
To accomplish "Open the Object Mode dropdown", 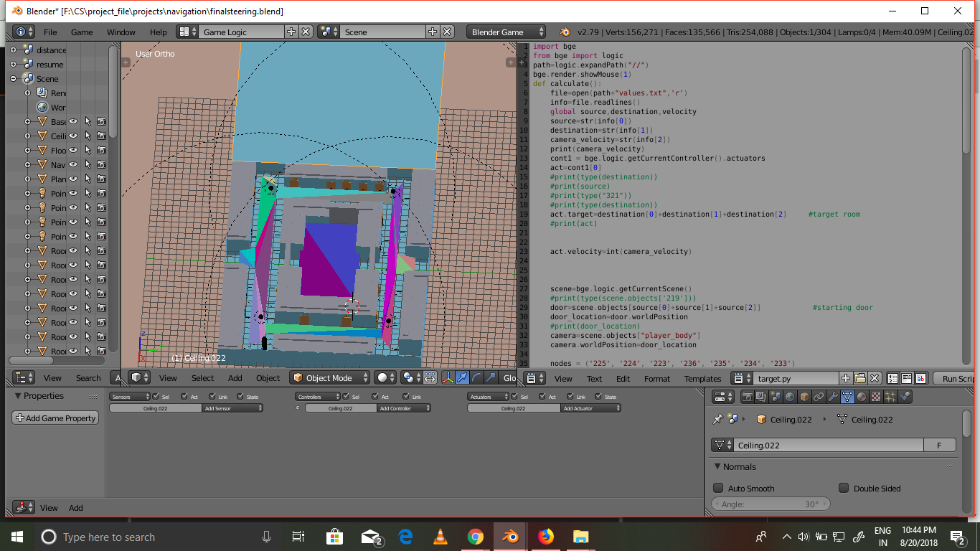I will 329,377.
